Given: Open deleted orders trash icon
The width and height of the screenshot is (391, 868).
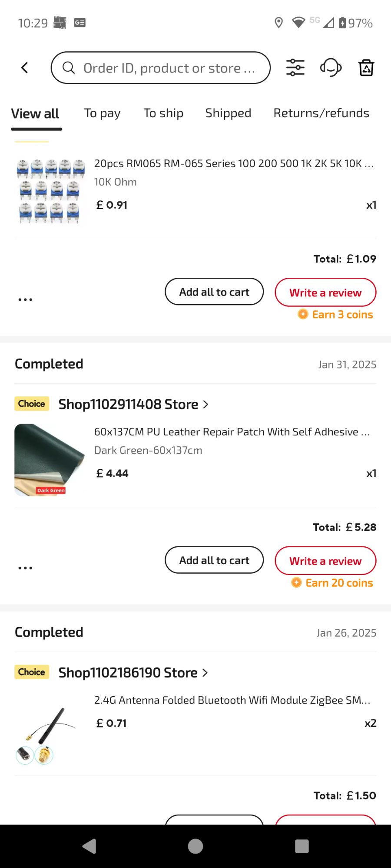Looking at the screenshot, I should [x=366, y=68].
